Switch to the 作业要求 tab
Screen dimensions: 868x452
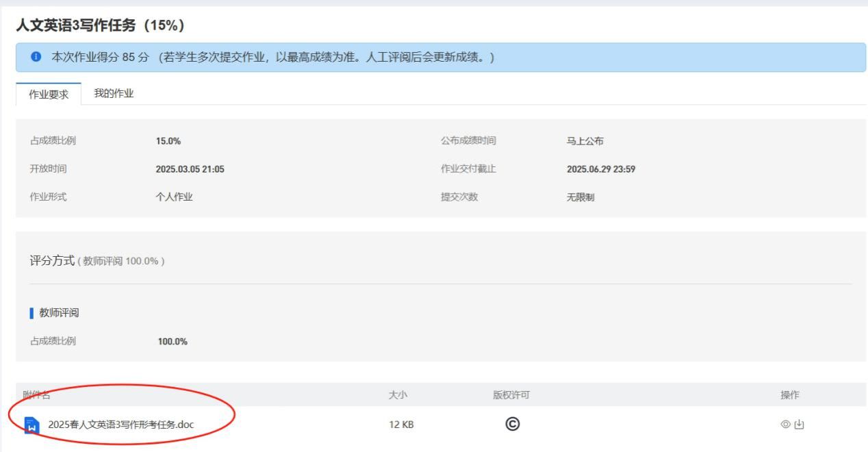tap(48, 95)
